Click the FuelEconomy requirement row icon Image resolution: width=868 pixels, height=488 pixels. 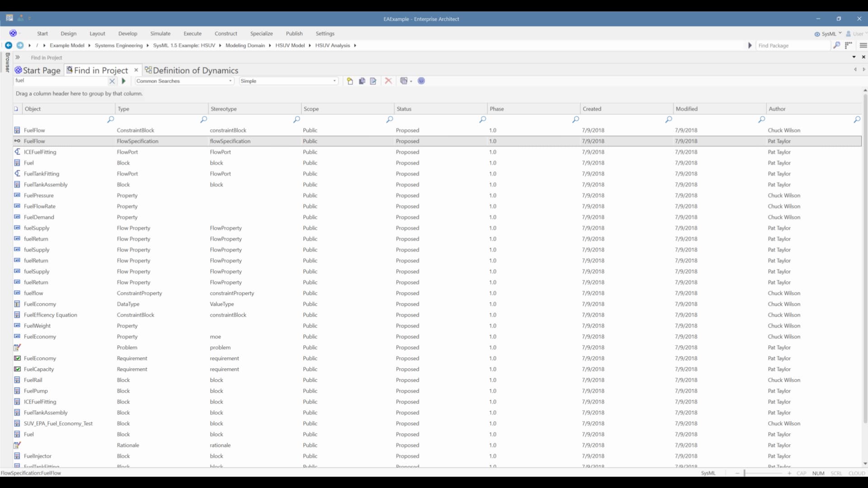click(17, 358)
